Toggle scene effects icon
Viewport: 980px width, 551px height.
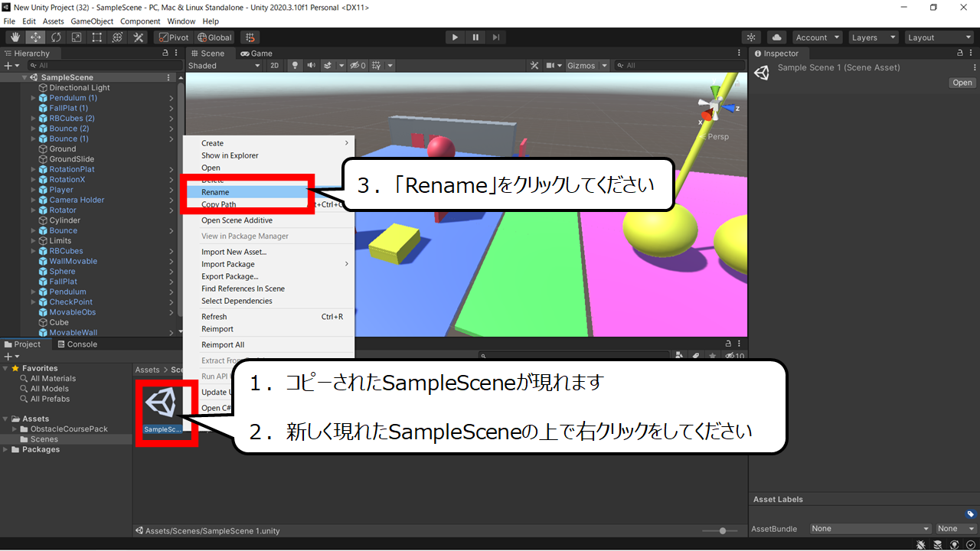point(328,66)
